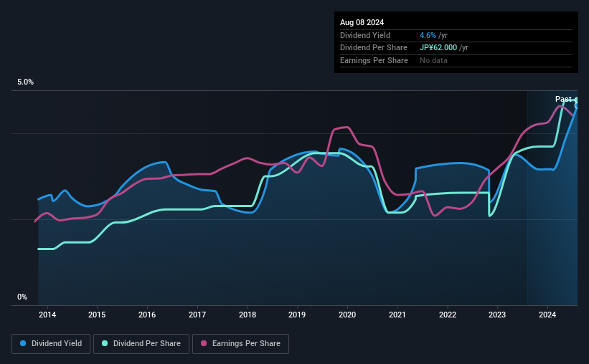Click the 5.0% y-axis label
The image size is (589, 364).
click(26, 82)
